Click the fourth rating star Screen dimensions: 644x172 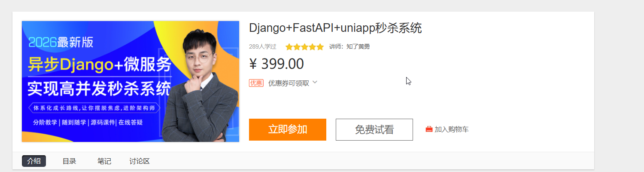pos(313,47)
